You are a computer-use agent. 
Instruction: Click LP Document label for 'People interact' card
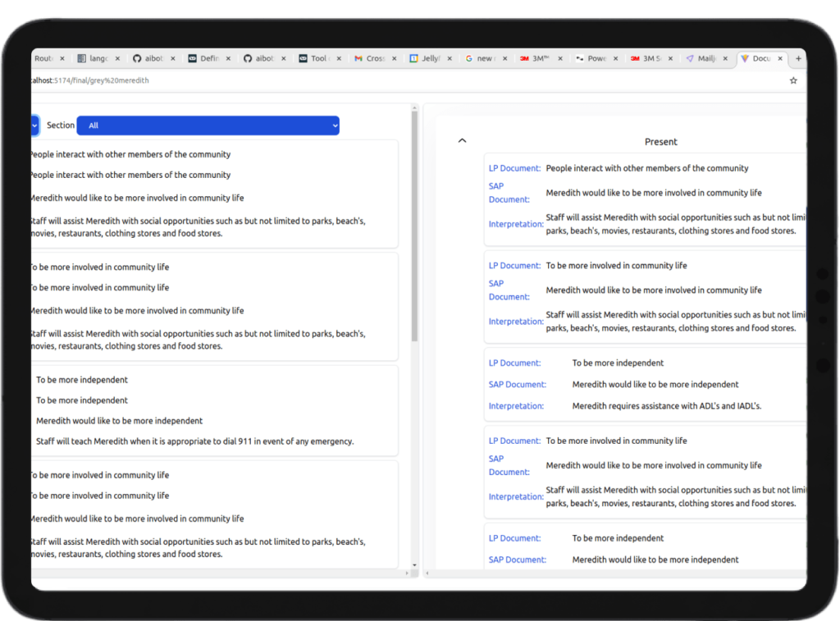(514, 168)
